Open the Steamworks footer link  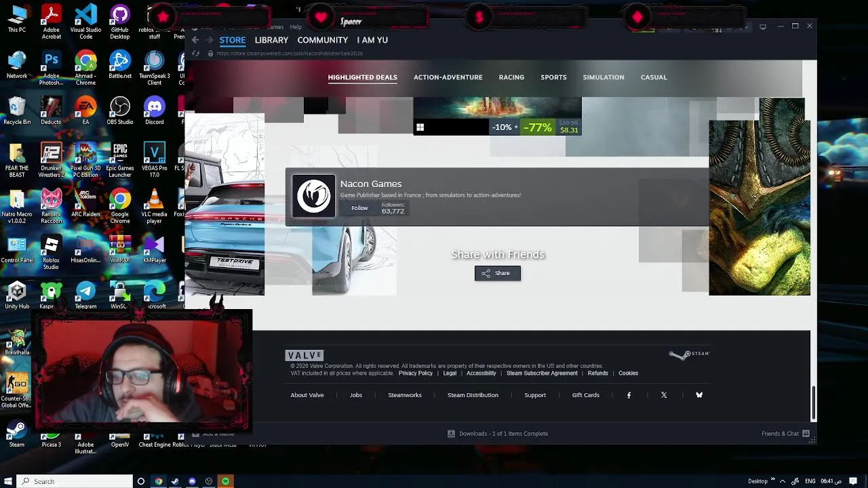[x=405, y=395]
